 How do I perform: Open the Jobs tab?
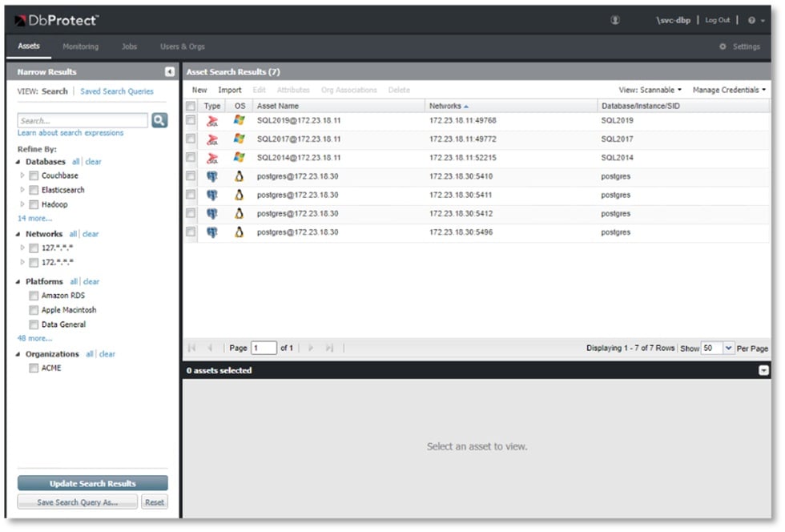(129, 46)
